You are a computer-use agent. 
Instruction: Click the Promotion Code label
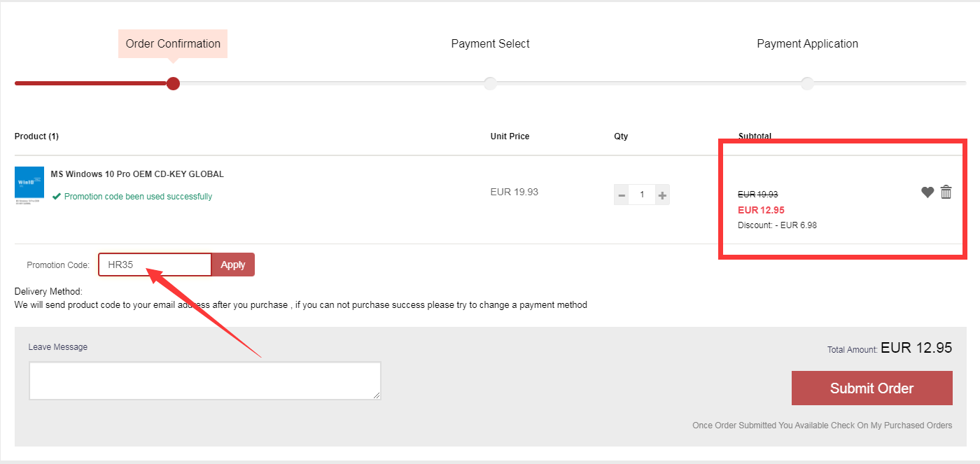click(58, 265)
